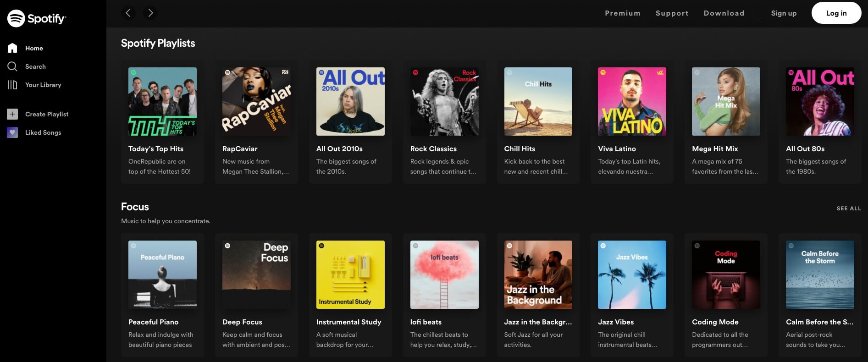This screenshot has height=362, width=868.
Task: Click 'OneRepublic are on top' description text
Action: coord(160,166)
